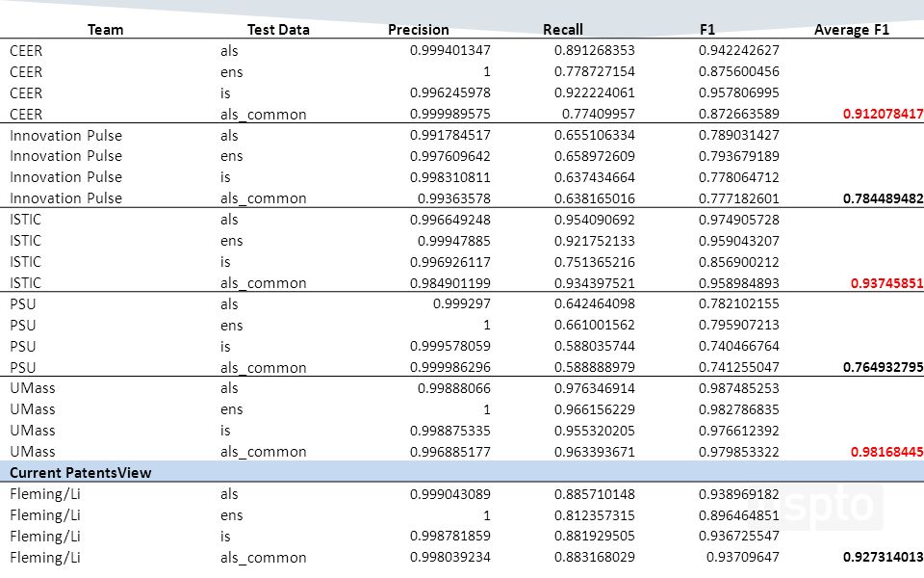Select precision value 0.999401347

click(450, 50)
